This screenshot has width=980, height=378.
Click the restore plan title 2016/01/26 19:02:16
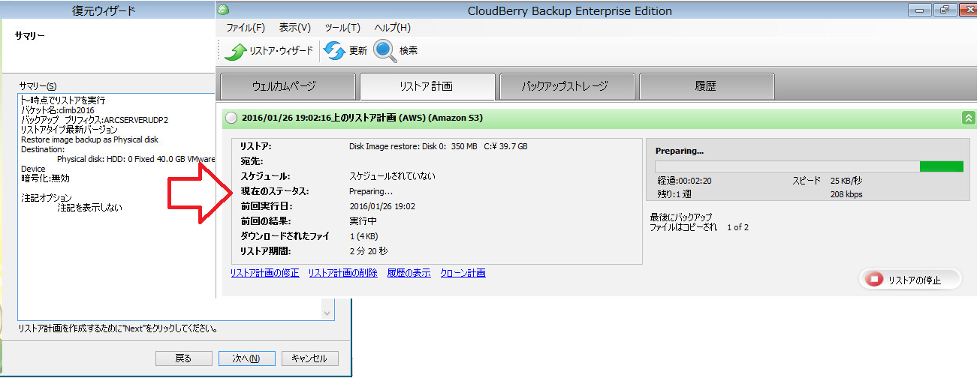(x=362, y=118)
